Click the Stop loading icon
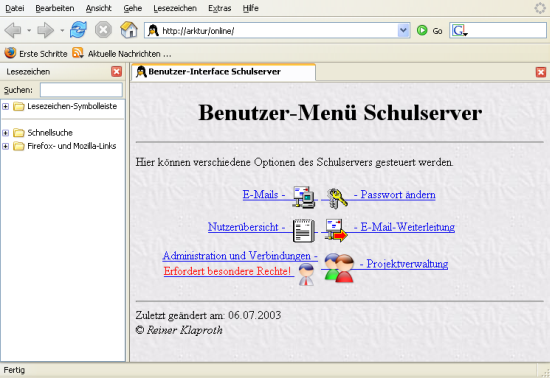The width and height of the screenshot is (550, 378). click(x=103, y=30)
